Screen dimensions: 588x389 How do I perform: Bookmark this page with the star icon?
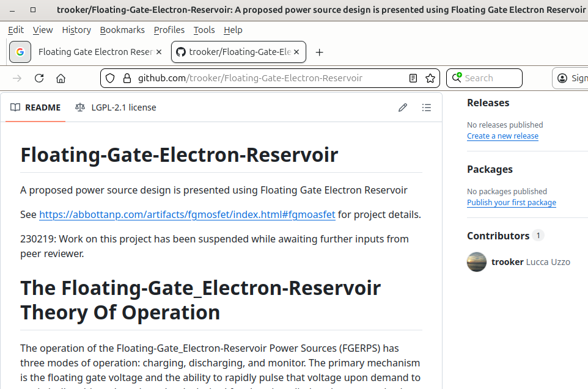point(430,78)
